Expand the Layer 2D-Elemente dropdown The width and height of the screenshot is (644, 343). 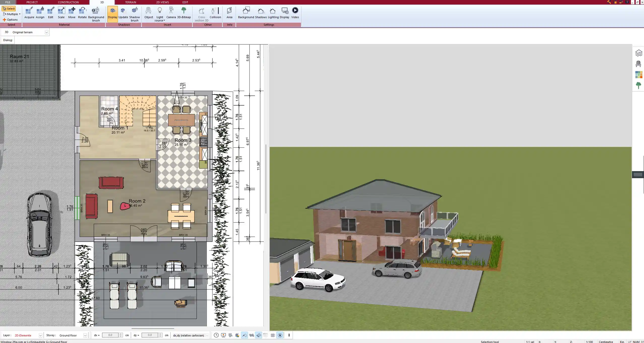(40, 335)
